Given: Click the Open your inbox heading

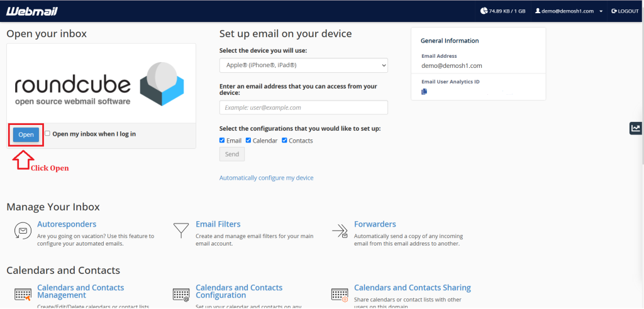Looking at the screenshot, I should pyautogui.click(x=47, y=34).
